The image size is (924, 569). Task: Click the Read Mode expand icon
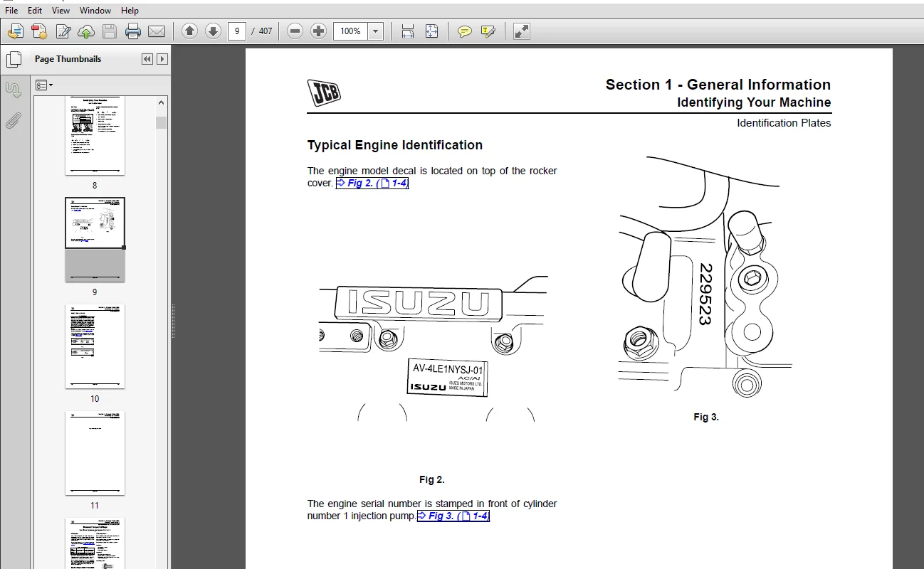(x=522, y=31)
